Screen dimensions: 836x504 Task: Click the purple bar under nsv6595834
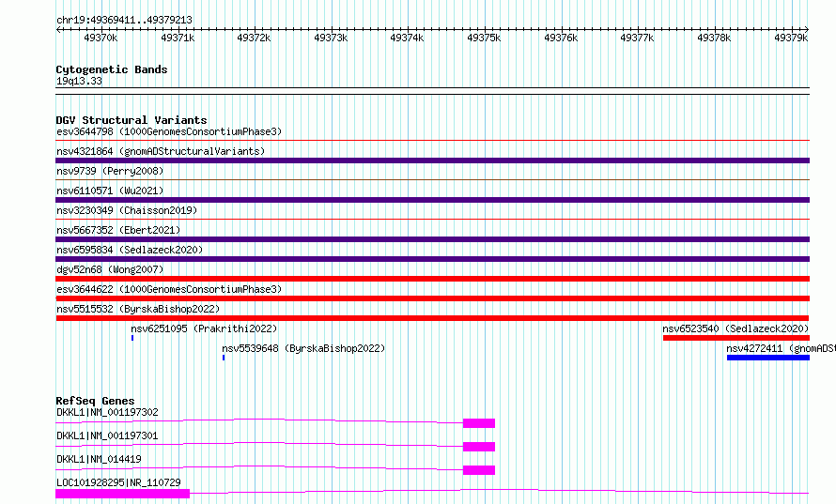click(x=432, y=259)
